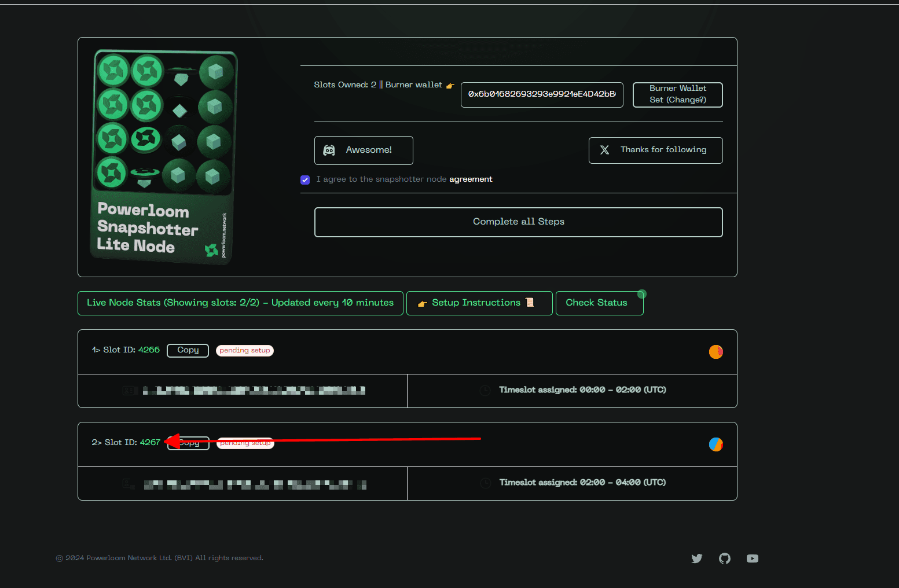This screenshot has height=588, width=899.
Task: Click Timeslot assigned 00:00 - 02:00 (UTC) text
Action: pos(582,390)
